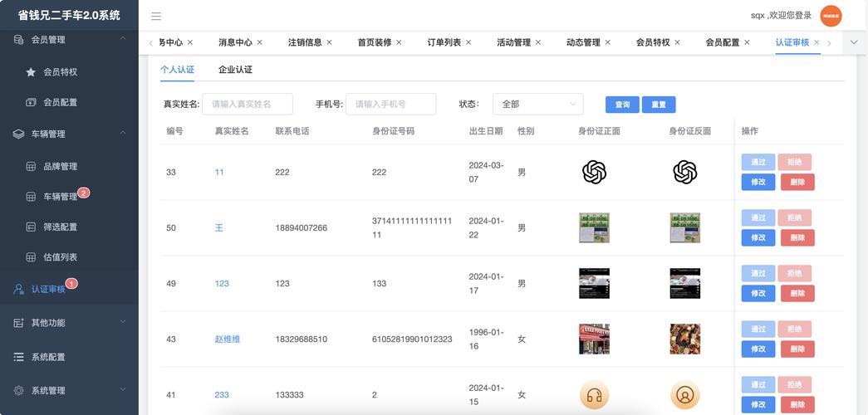Click the 会员配置 sidebar icon
The width and height of the screenshot is (868, 415).
[31, 103]
